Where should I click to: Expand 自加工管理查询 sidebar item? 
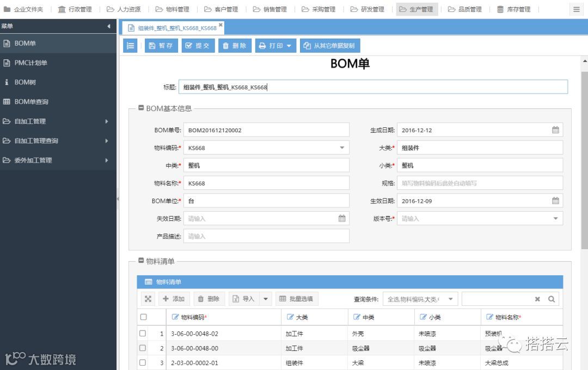(58, 141)
